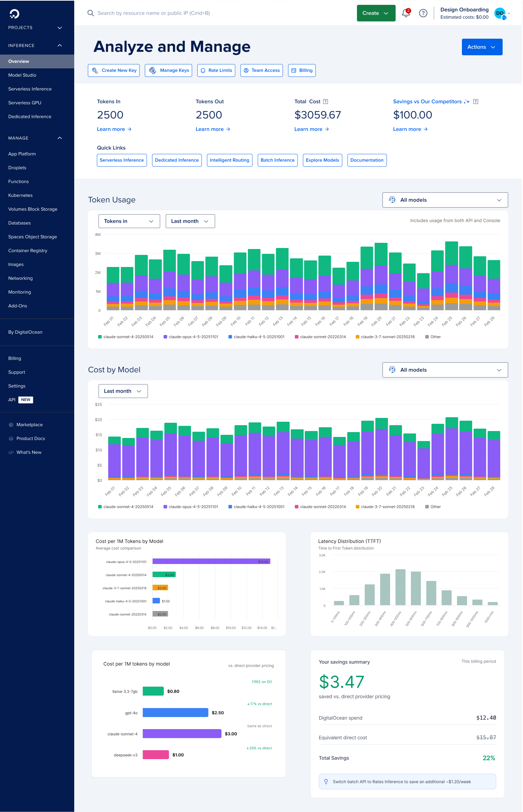This screenshot has height=812, width=523.
Task: Open the Create dropdown button
Action: [376, 13]
